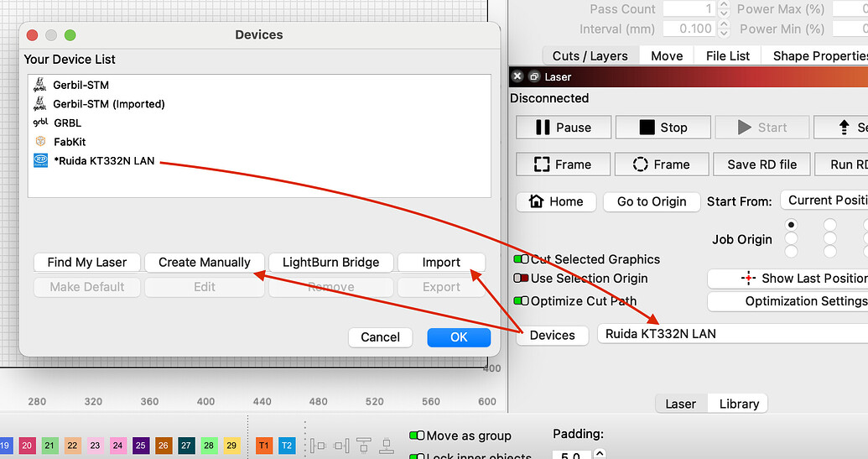Click the Interval (mm) value field

click(x=689, y=29)
